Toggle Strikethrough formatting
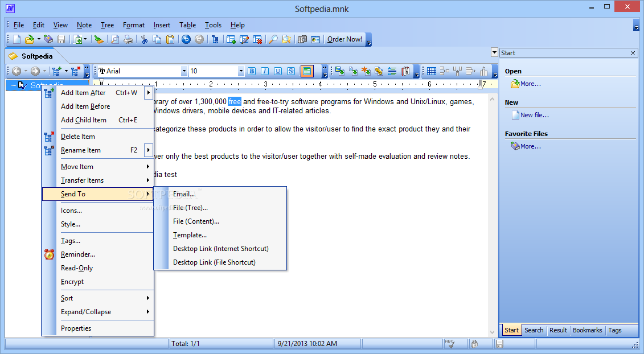 pyautogui.click(x=291, y=71)
